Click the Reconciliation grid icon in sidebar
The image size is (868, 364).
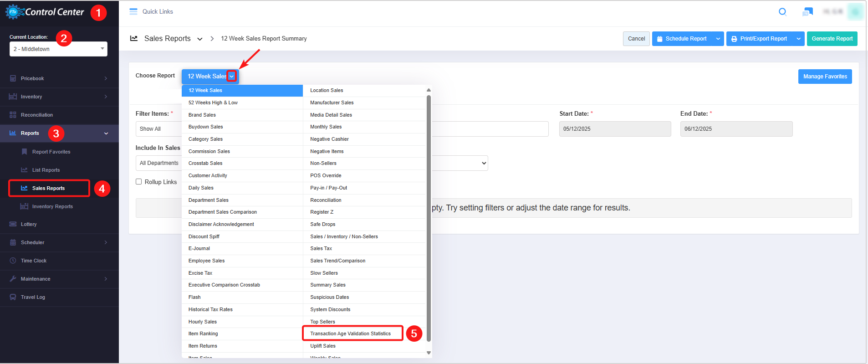coord(13,115)
